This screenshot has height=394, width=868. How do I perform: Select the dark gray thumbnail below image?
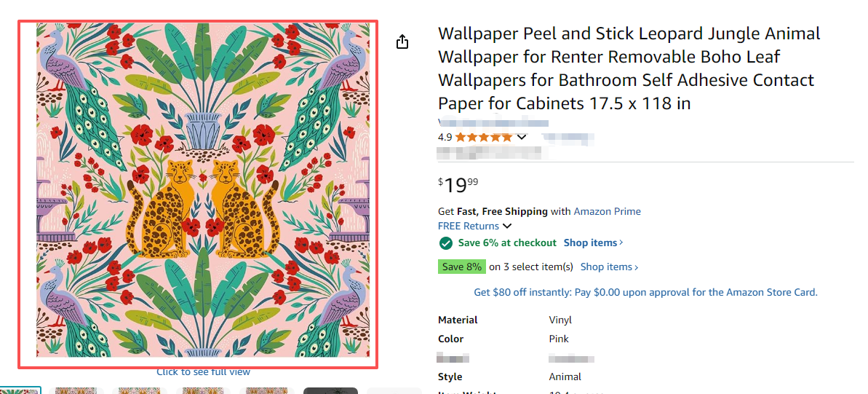click(x=330, y=390)
